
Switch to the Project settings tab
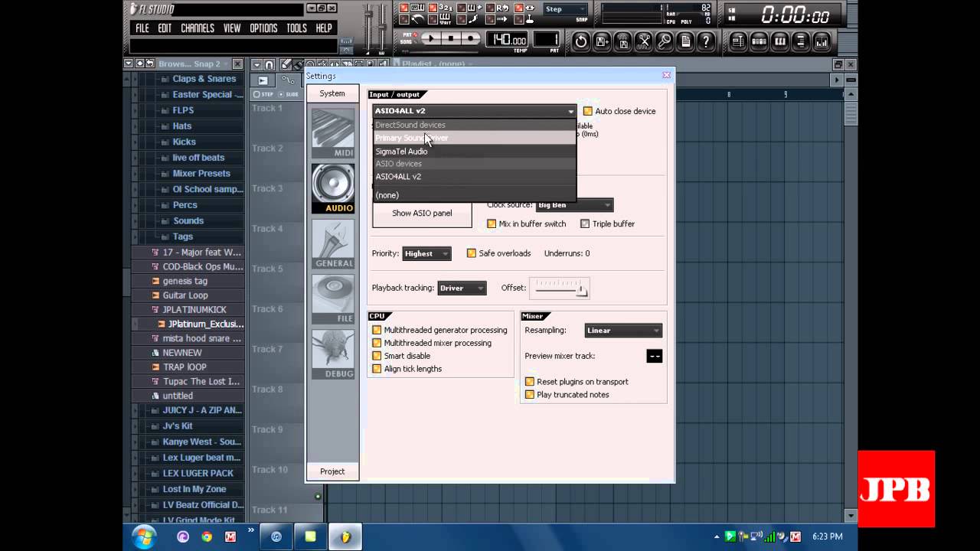(332, 471)
